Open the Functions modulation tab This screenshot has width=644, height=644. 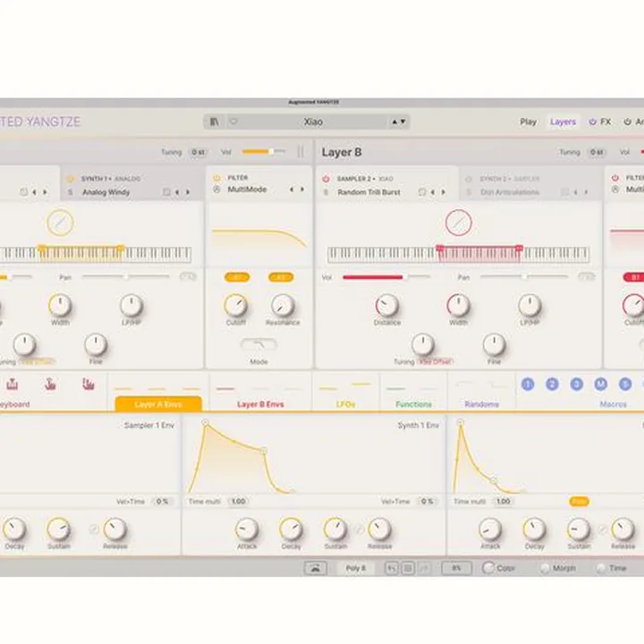(x=413, y=404)
